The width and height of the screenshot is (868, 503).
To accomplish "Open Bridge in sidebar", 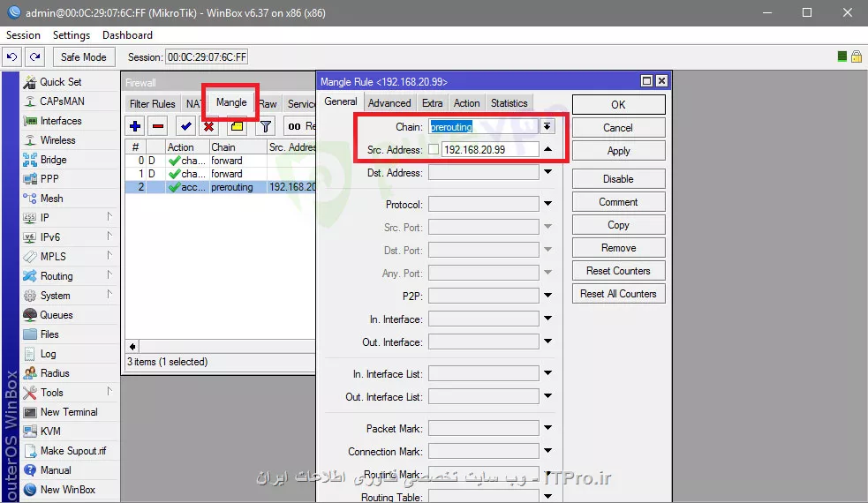I will (53, 160).
